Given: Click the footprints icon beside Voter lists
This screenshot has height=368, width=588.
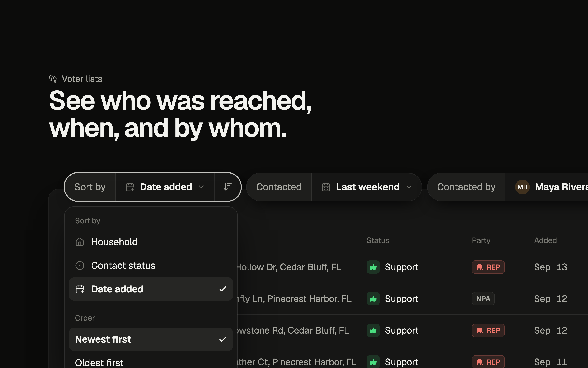Looking at the screenshot, I should click(x=53, y=79).
